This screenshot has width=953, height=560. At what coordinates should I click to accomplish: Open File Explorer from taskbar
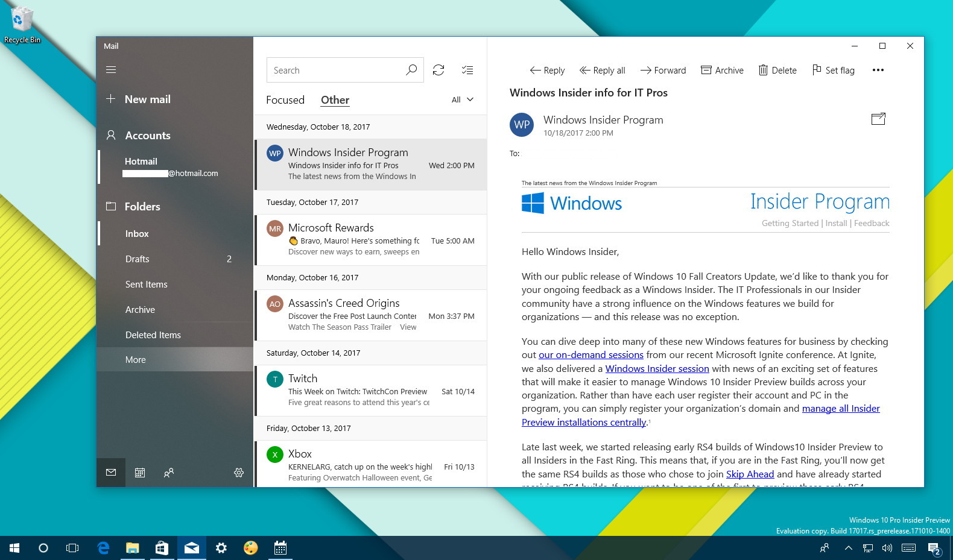(132, 548)
